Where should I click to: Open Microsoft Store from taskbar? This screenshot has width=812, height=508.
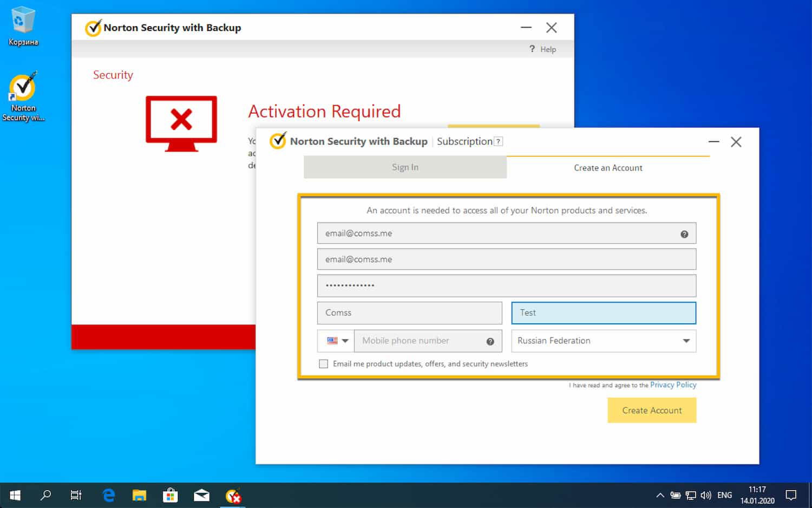coord(171,495)
